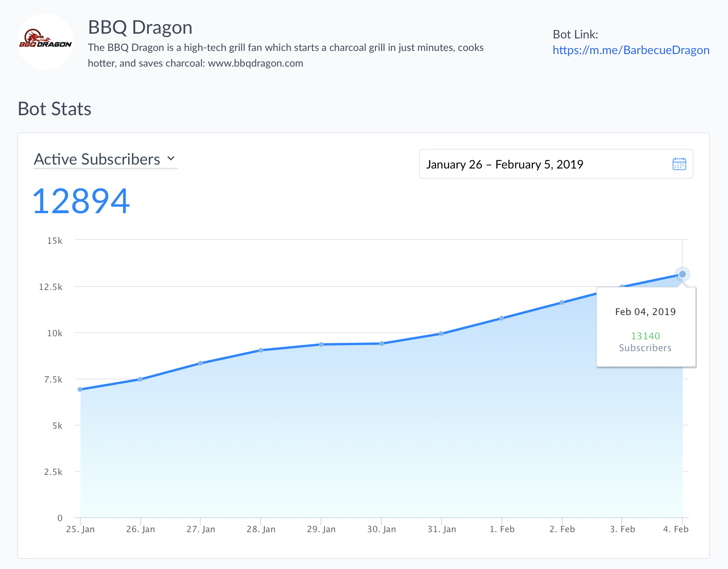
Task: Select the 1. Feb chart data point
Action: tap(502, 318)
